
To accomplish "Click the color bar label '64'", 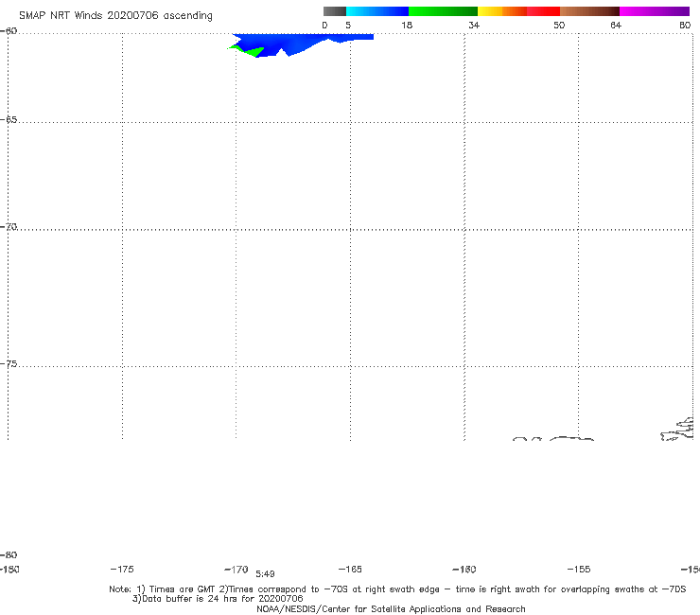I will 616,25.
